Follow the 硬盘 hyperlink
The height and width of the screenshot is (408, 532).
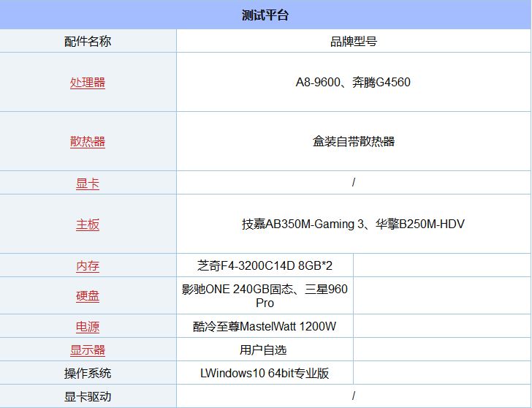(88, 296)
